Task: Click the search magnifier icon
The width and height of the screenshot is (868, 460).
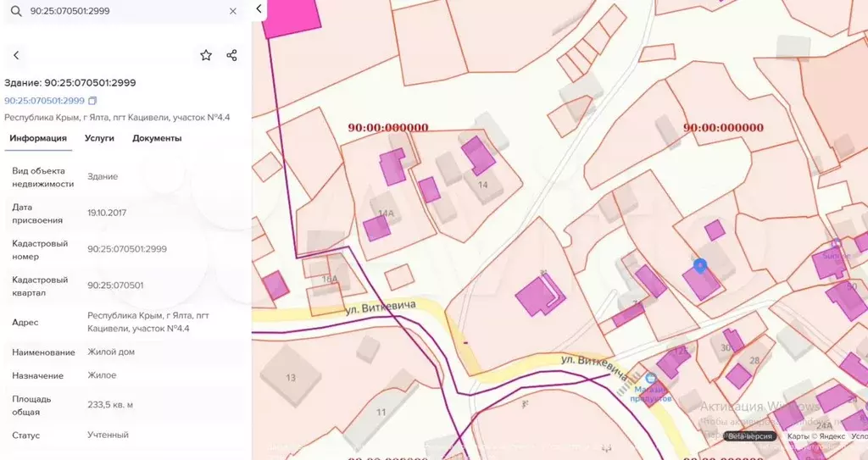Action: click(x=14, y=12)
